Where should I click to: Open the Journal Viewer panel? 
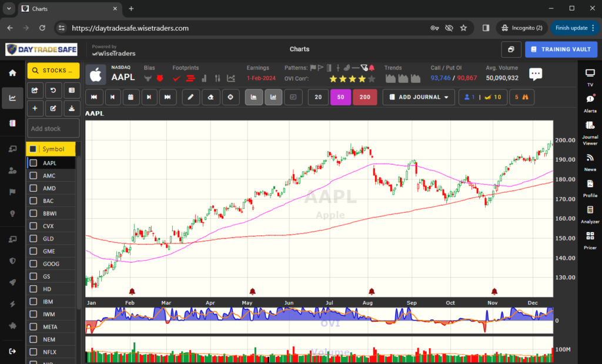coord(590,126)
